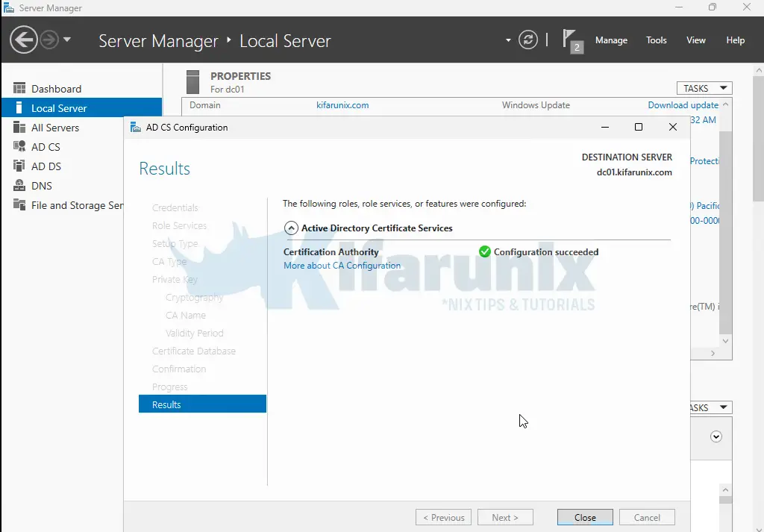
Task: Open the navigation history dropdown arrow
Action: (x=67, y=40)
